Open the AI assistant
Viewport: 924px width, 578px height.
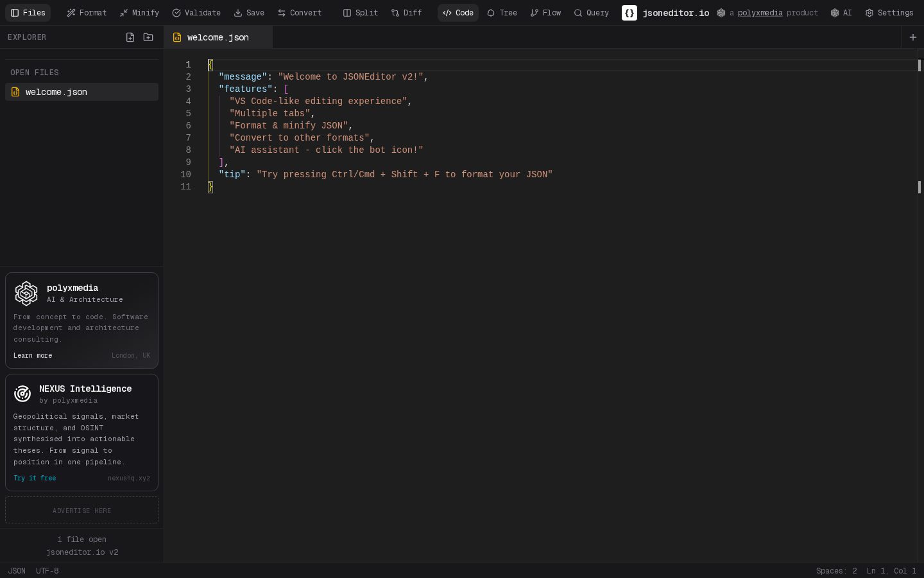(841, 13)
